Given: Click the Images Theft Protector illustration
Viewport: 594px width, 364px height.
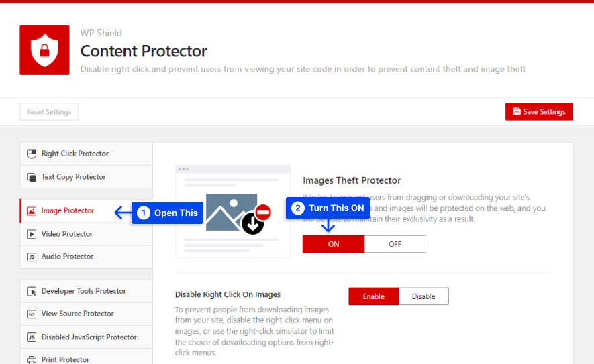Looking at the screenshot, I should (233, 211).
